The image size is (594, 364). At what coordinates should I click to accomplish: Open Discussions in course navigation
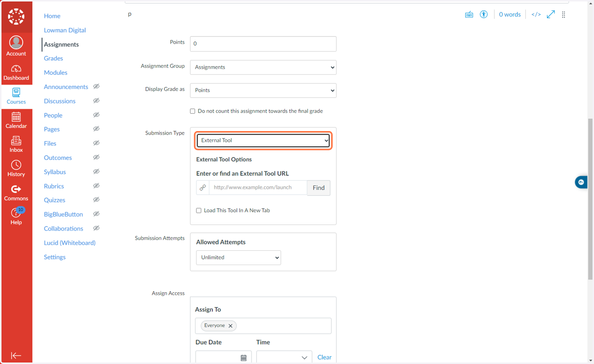[59, 101]
